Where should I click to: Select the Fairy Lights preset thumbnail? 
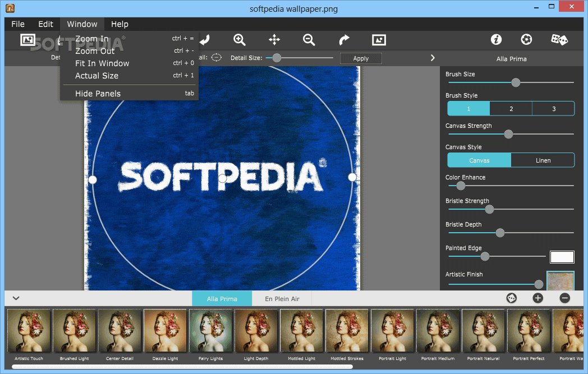point(210,331)
